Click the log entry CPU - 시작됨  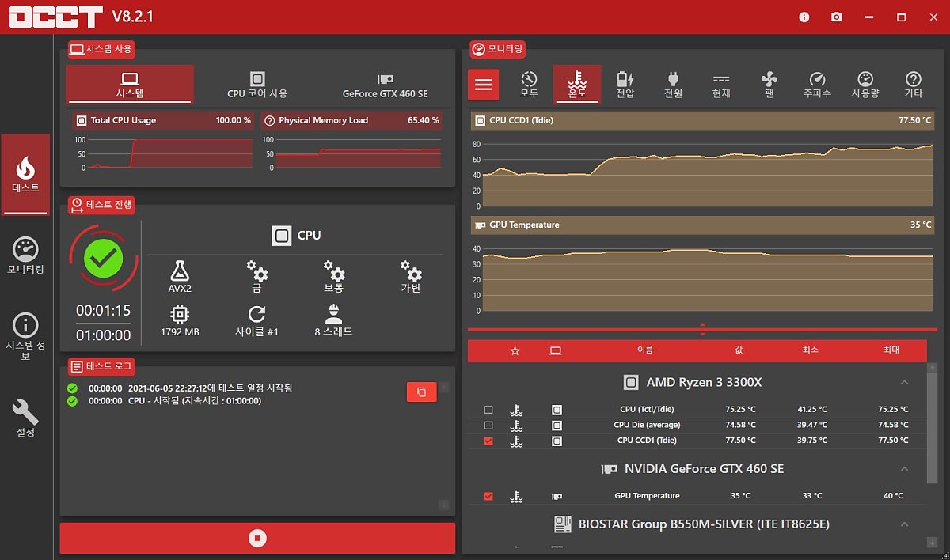coord(195,401)
